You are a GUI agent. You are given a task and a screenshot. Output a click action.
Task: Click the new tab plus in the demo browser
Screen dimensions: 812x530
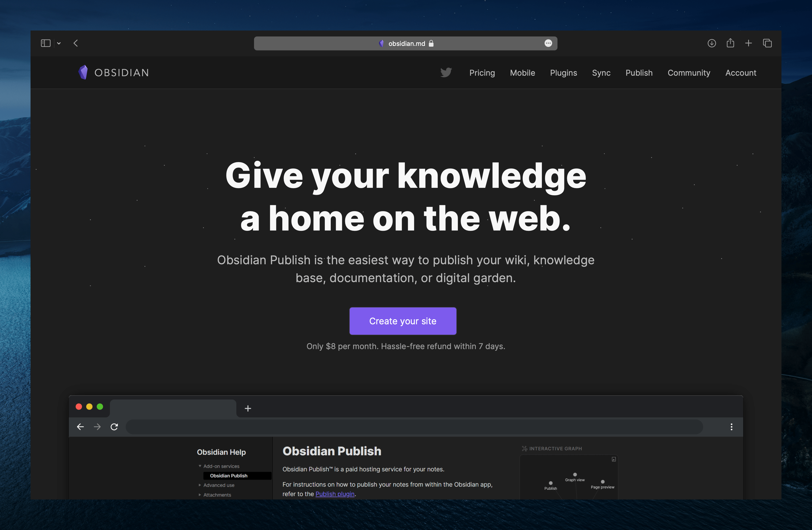pyautogui.click(x=248, y=408)
